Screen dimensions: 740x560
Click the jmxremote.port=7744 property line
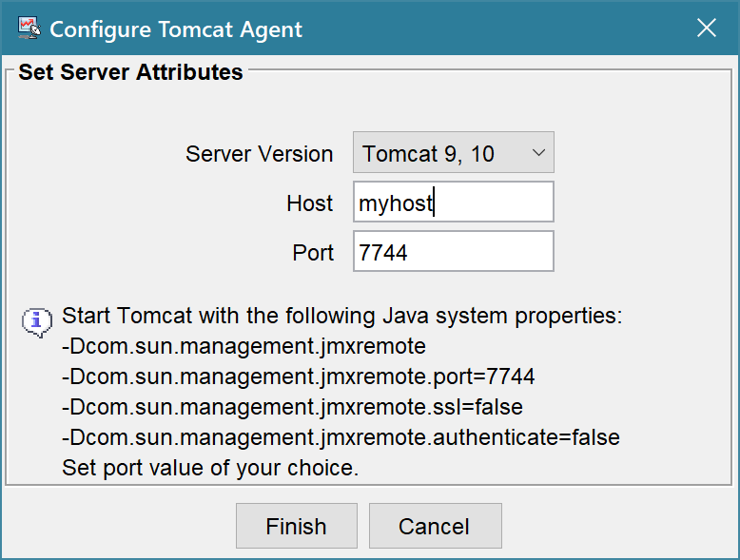(299, 377)
